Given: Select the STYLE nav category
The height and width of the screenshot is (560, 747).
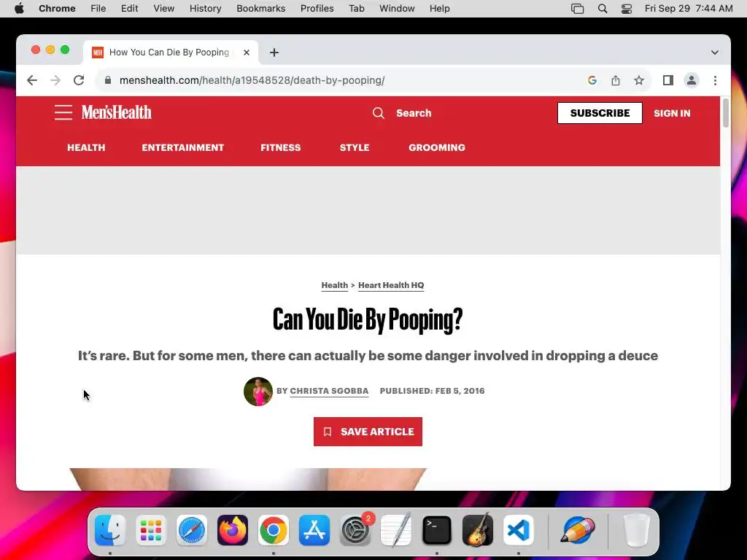Looking at the screenshot, I should pos(355,147).
